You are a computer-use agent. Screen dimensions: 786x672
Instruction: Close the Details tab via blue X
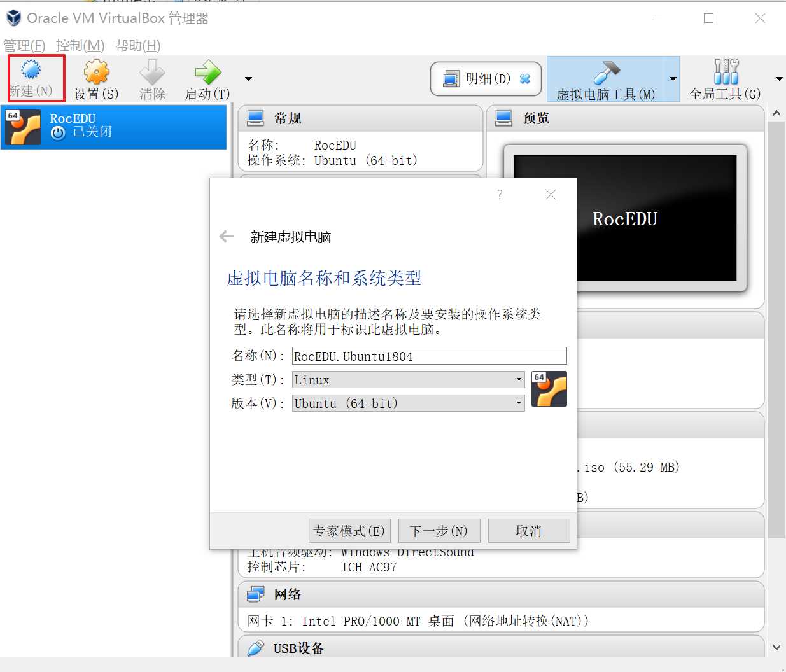pos(525,79)
